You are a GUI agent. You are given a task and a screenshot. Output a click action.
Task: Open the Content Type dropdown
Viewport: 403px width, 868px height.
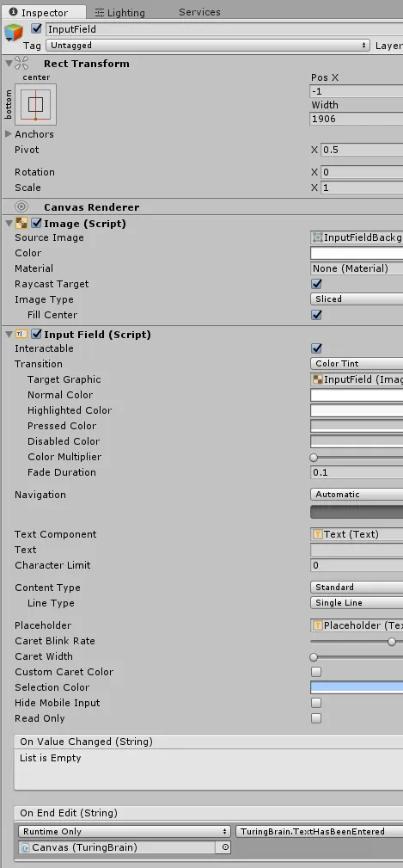[357, 588]
